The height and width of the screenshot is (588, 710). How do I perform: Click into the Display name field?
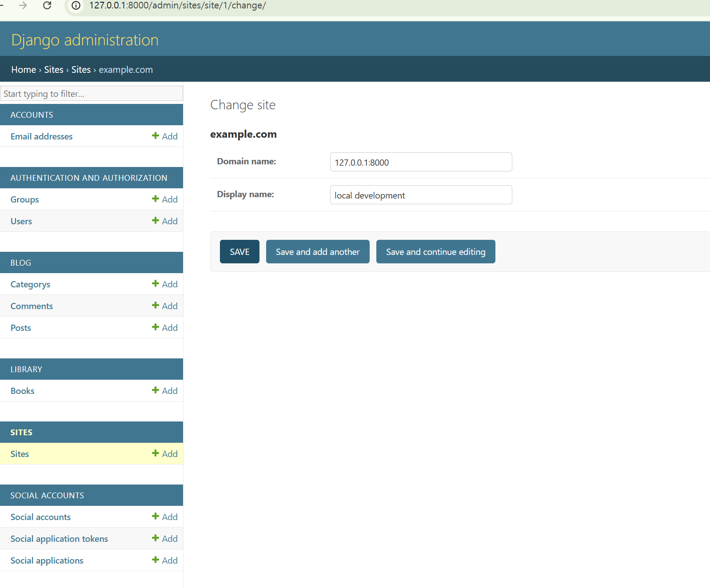[421, 195]
